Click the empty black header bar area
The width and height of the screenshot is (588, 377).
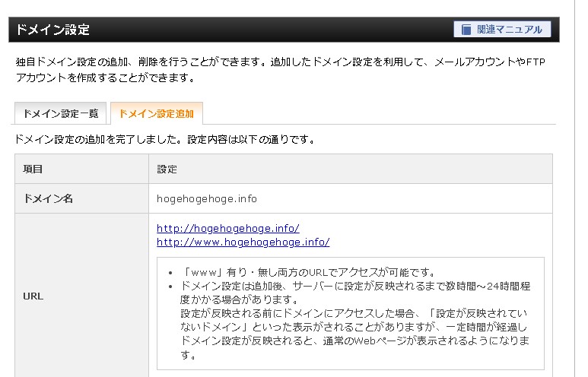point(266,30)
